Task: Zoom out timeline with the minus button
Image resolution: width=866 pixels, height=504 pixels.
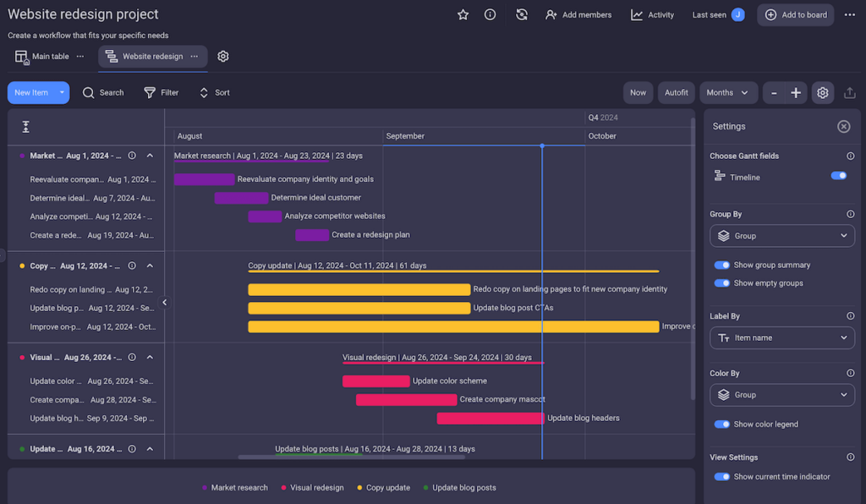Action: tap(774, 93)
